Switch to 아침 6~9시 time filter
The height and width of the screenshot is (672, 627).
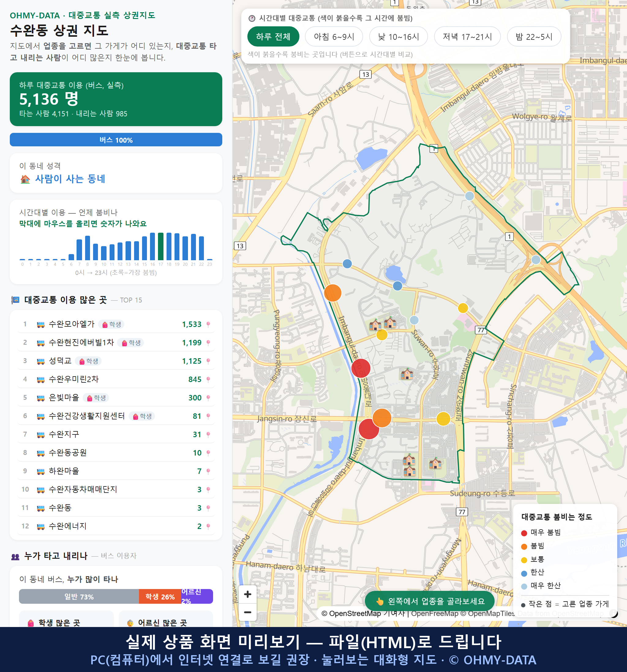[334, 36]
